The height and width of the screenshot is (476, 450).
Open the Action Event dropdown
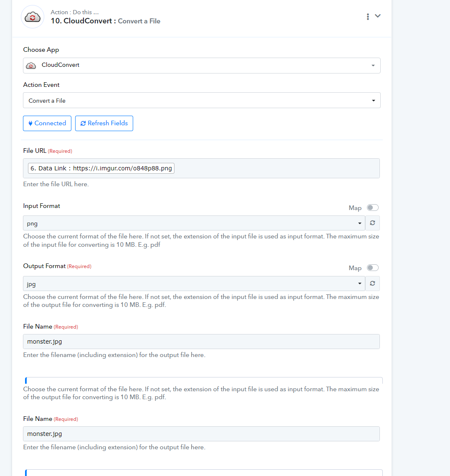tap(202, 101)
